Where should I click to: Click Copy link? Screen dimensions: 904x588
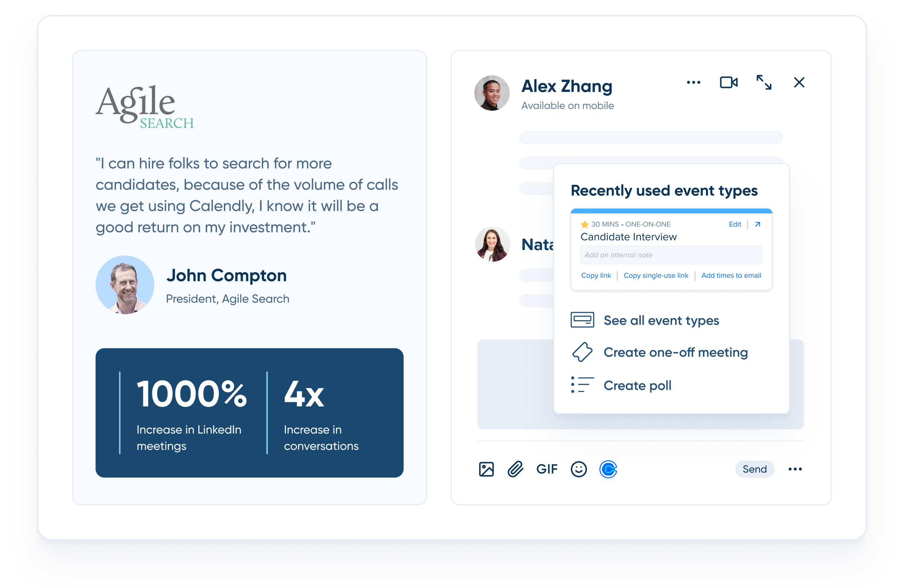[596, 276]
